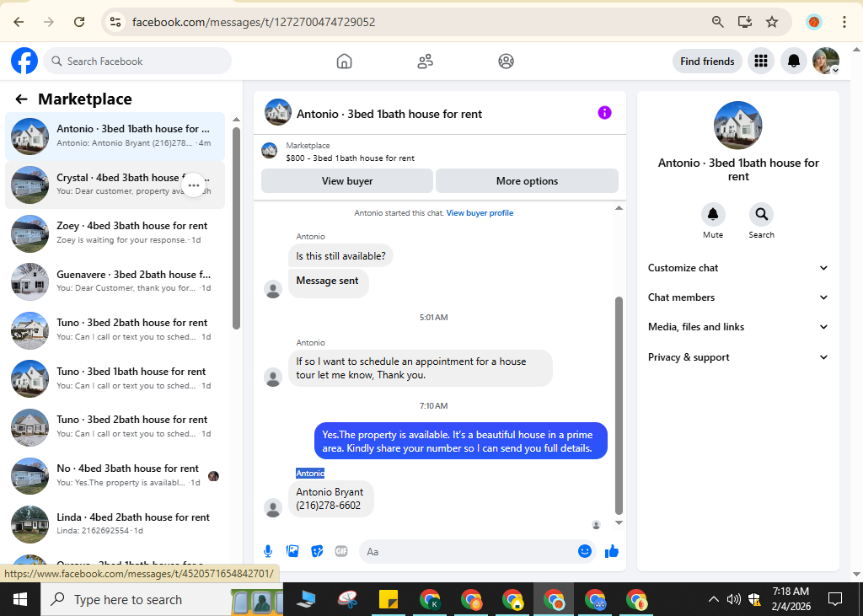Attach a photo using the image icon
This screenshot has height=616, width=863.
[x=292, y=551]
